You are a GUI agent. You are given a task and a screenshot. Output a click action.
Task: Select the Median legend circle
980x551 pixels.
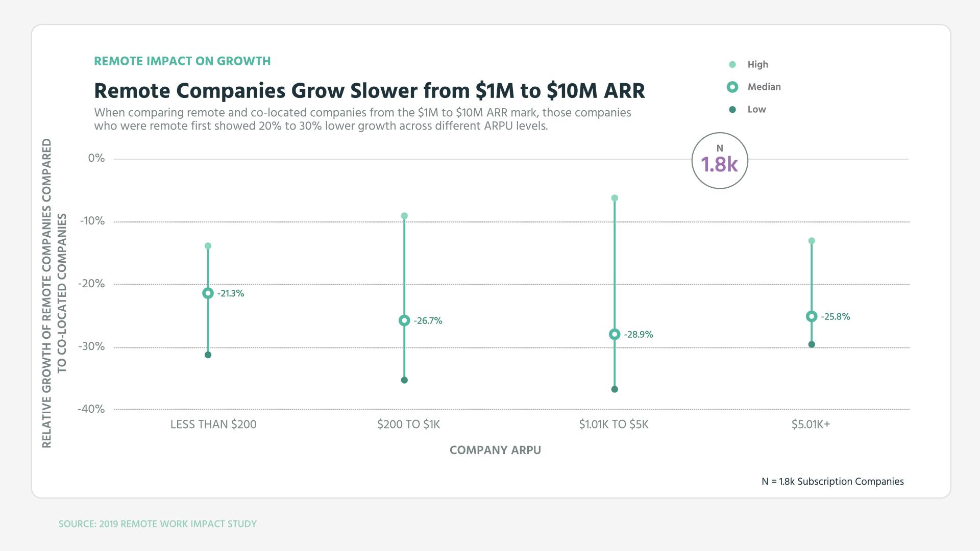click(733, 87)
